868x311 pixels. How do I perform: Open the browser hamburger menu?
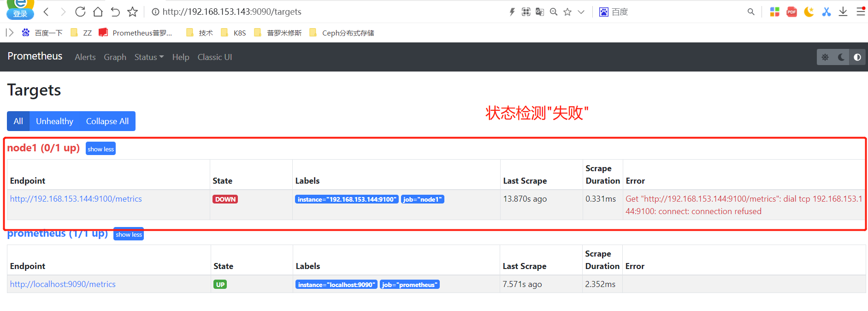(861, 12)
